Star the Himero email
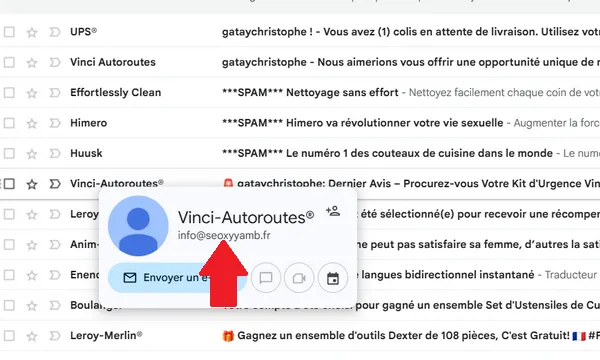The width and height of the screenshot is (600, 360). pos(32,124)
